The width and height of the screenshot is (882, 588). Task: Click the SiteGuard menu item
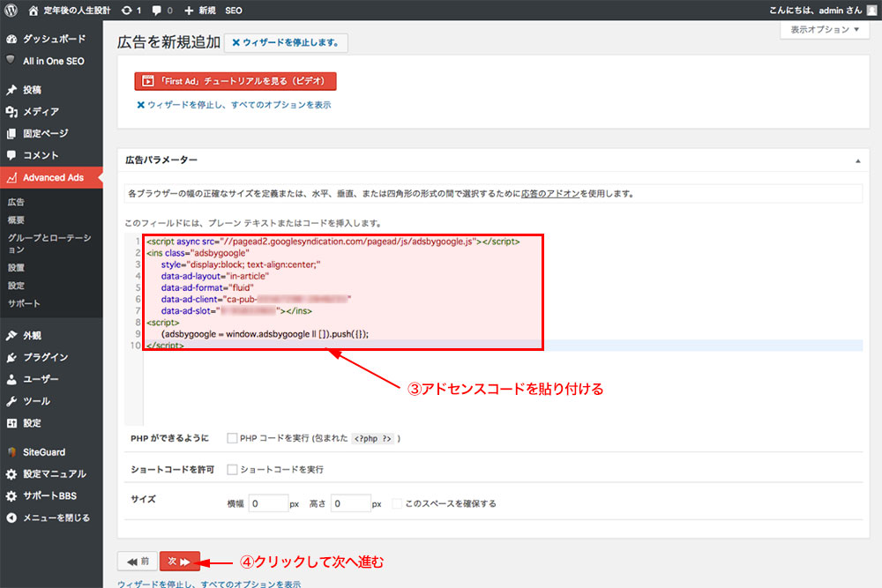pyautogui.click(x=51, y=452)
